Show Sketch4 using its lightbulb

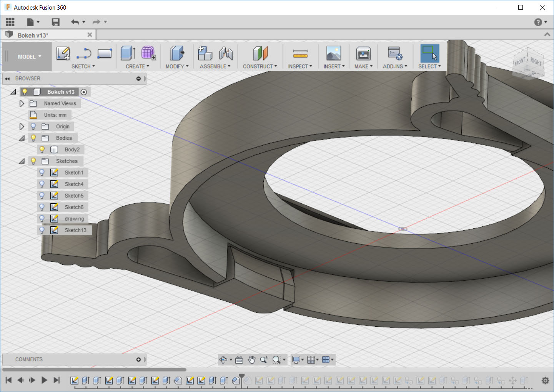(42, 184)
